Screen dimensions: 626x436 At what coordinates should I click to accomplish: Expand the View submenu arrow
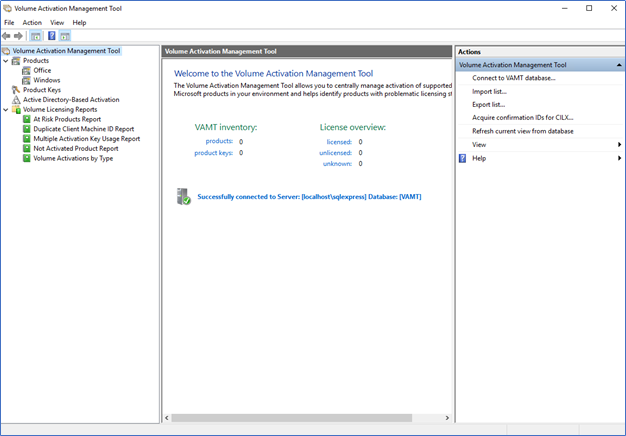619,145
